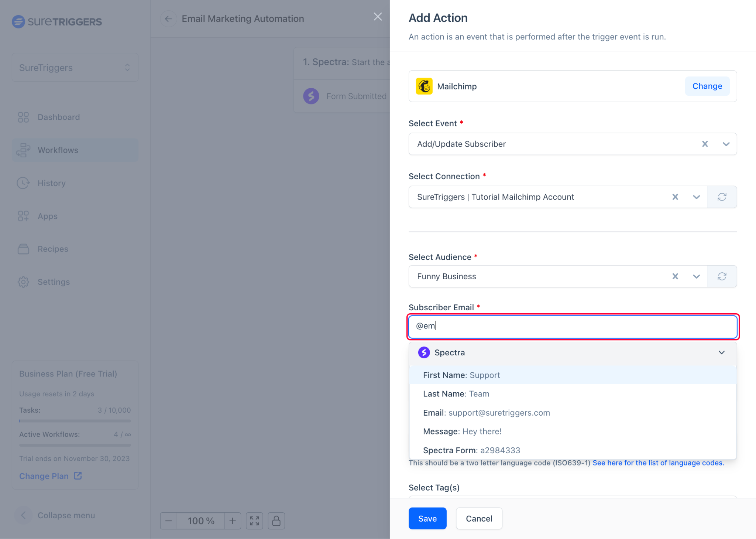Open the Select Connection dropdown arrow

tap(696, 197)
